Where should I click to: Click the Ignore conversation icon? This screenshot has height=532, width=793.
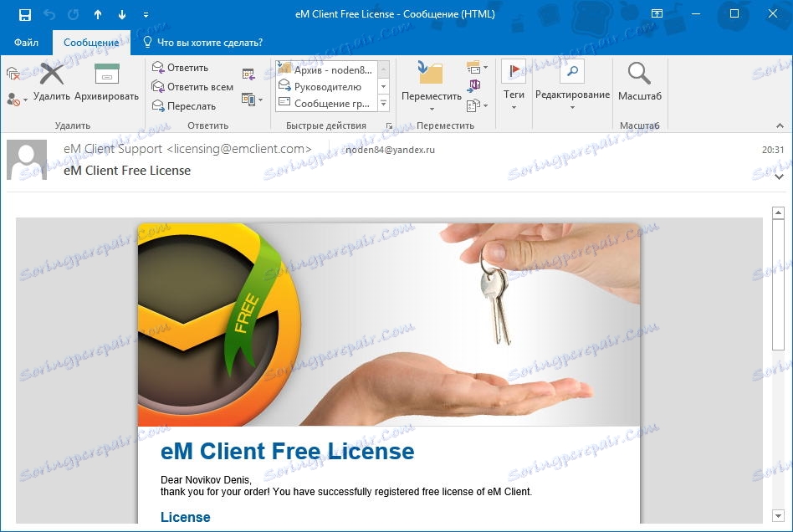(x=13, y=74)
